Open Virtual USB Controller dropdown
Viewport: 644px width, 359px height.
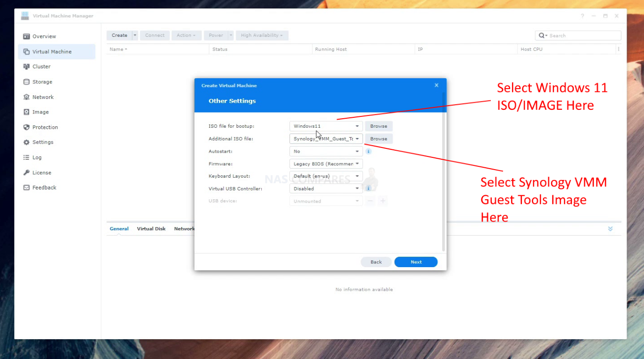tap(326, 188)
